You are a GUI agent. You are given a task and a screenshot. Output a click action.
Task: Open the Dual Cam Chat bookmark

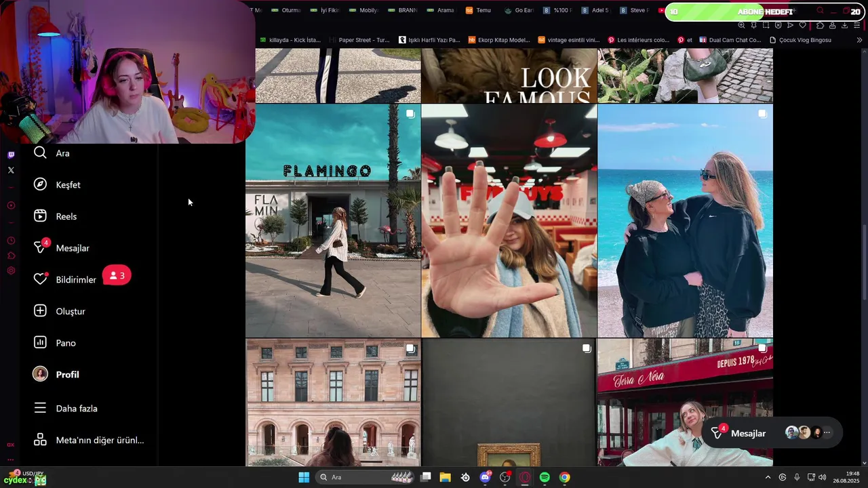[x=731, y=40]
